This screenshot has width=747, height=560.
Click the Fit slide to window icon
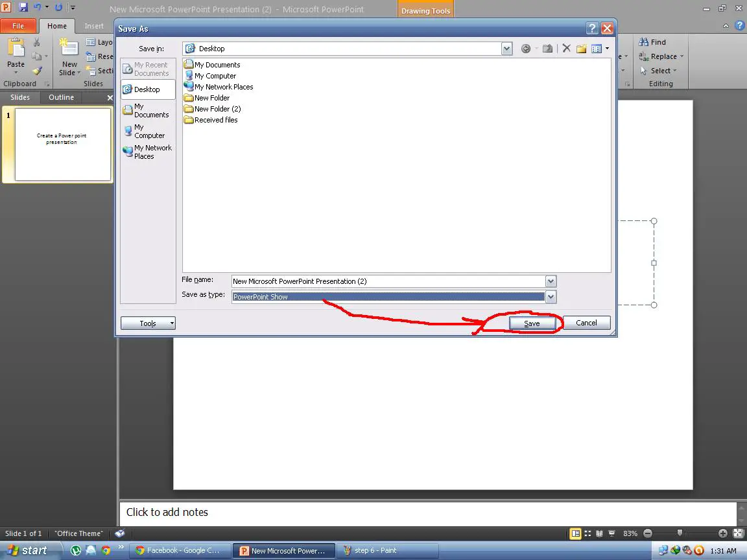738,533
